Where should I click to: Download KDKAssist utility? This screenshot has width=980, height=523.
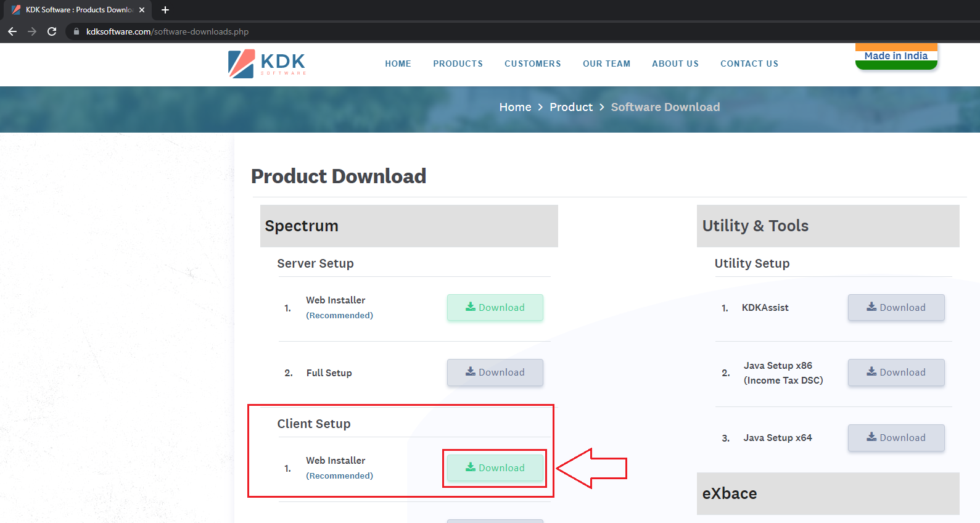tap(896, 307)
